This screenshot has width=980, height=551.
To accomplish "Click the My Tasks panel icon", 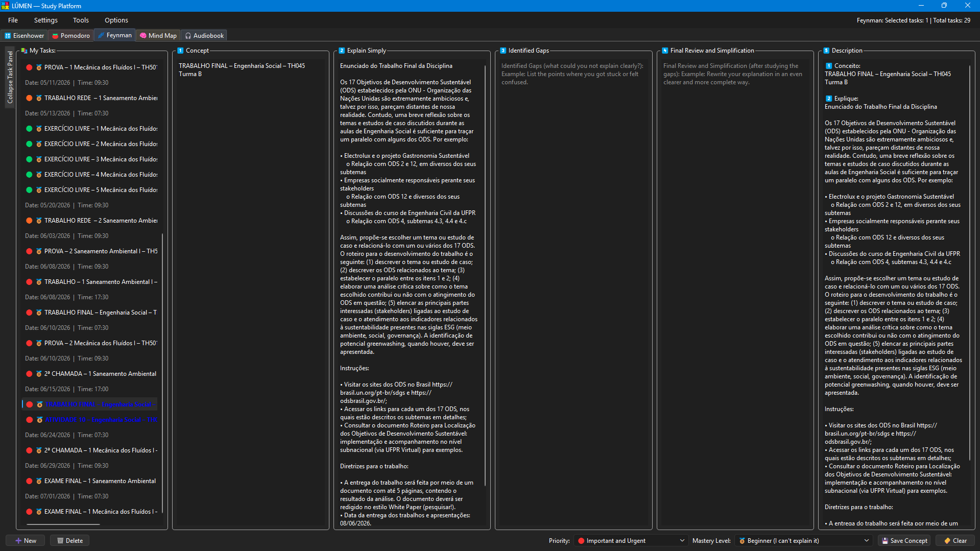I will coord(24,51).
